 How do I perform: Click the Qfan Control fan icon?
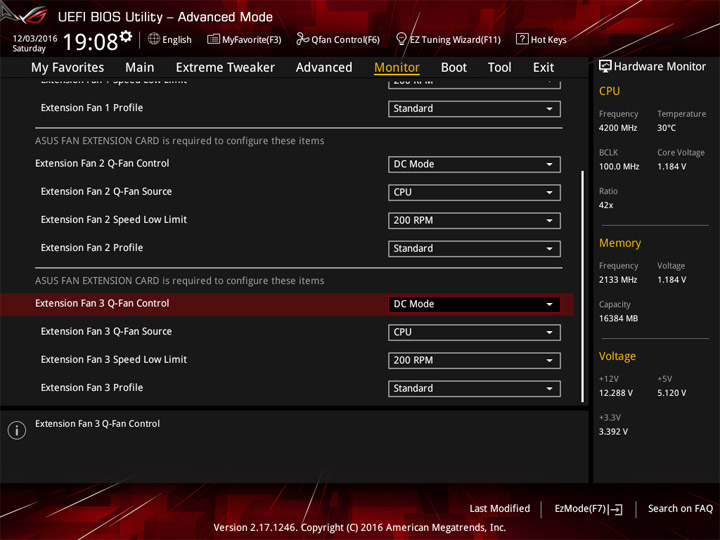click(302, 39)
